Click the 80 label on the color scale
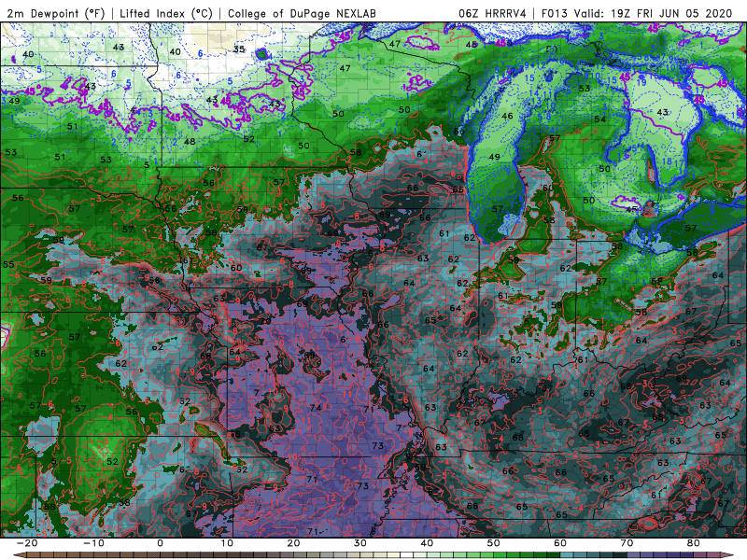747x560 pixels. point(694,543)
